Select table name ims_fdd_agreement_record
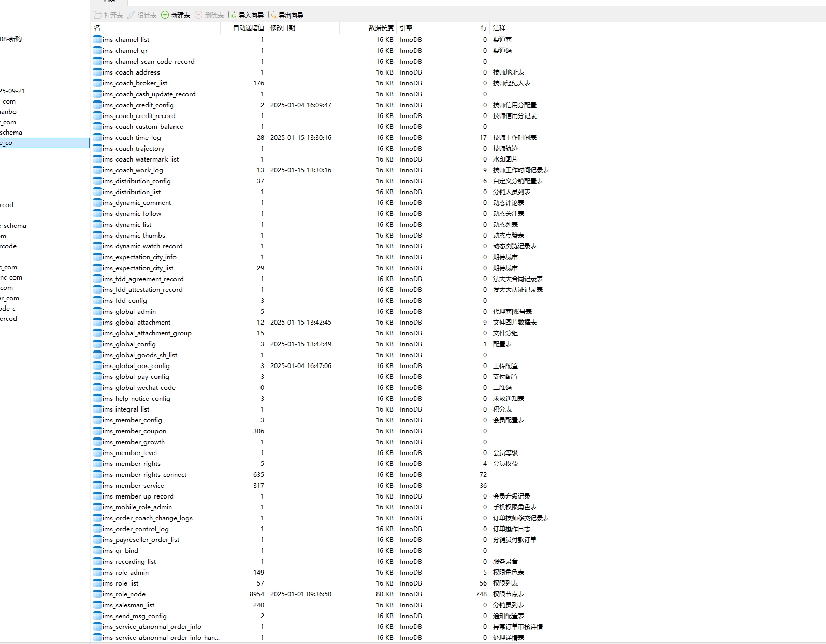Viewport: 826px width, 644px height. tap(143, 279)
